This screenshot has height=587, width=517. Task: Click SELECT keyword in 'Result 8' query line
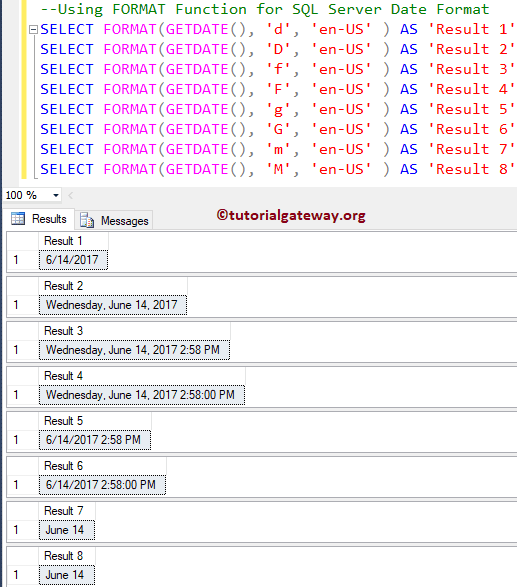click(x=67, y=169)
